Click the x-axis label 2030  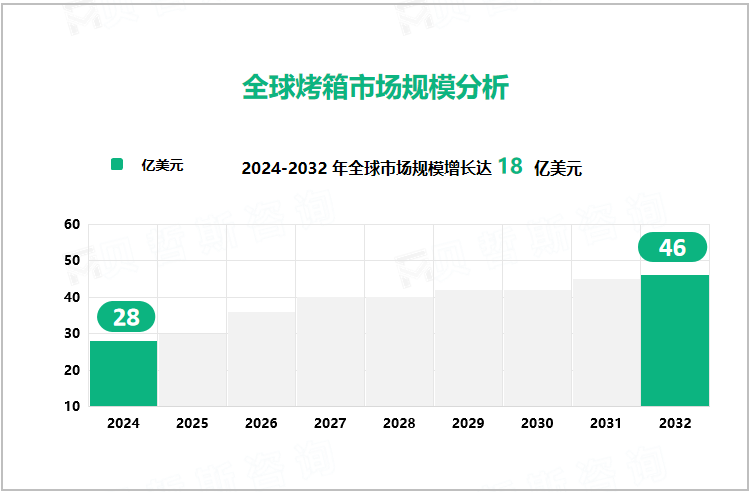pos(537,423)
